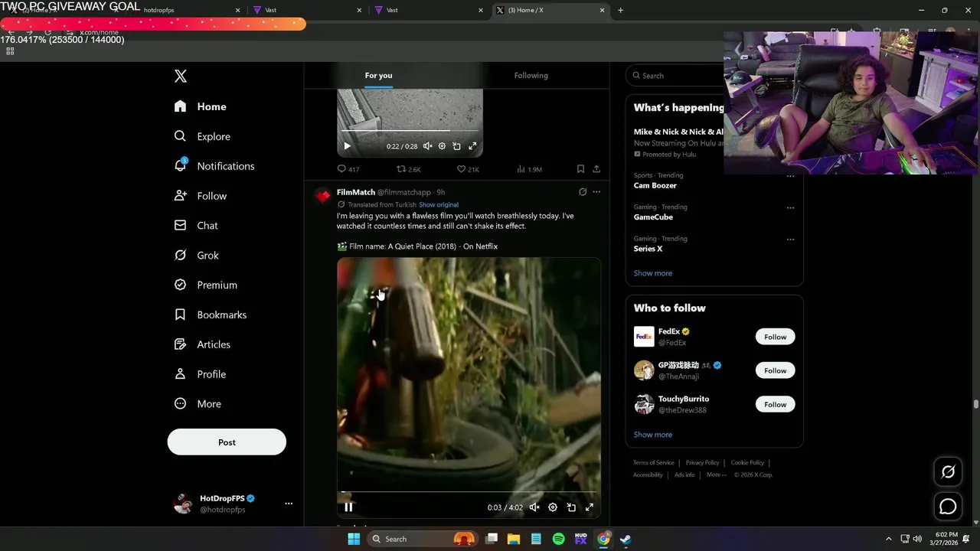Click Show original translation link
Image resolution: width=980 pixels, height=551 pixels.
tap(439, 204)
